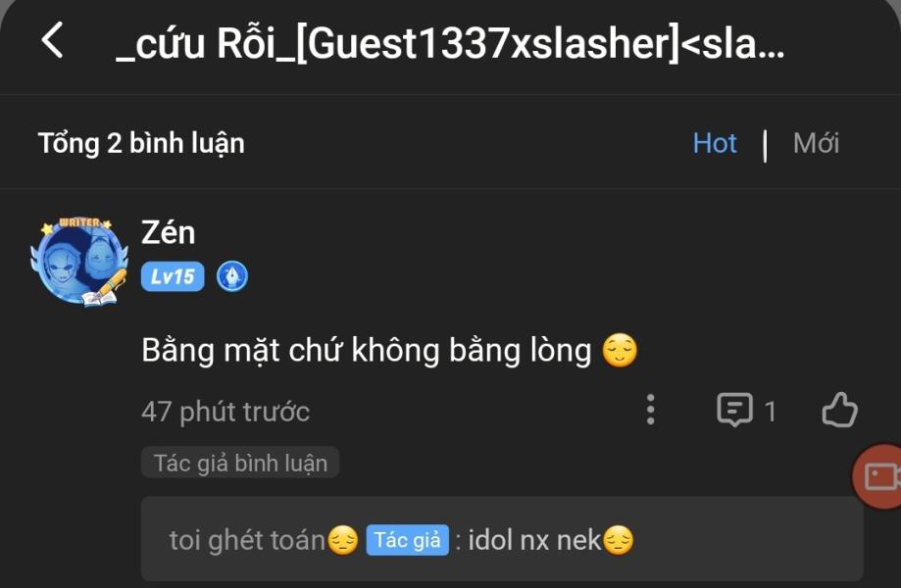The height and width of the screenshot is (588, 901).
Task: Open Zén's avatar with the Writer frame
Action: pos(79,262)
